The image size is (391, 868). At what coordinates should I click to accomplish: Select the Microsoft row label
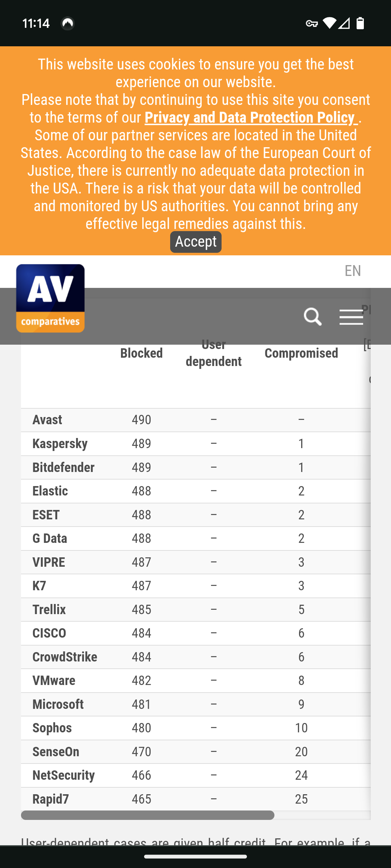click(58, 704)
